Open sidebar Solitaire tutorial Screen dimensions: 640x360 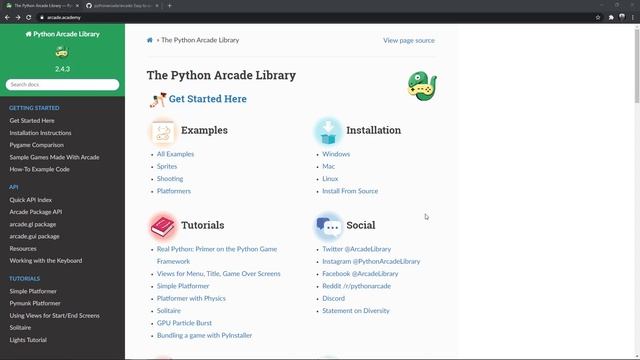(20, 328)
